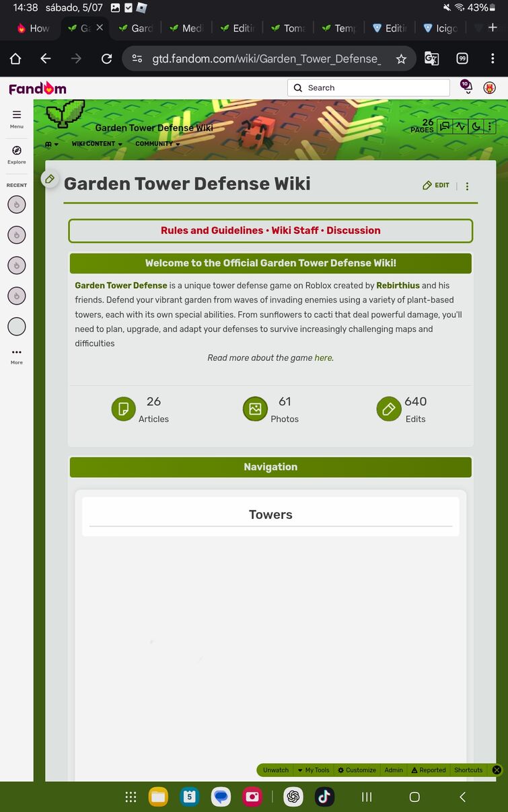Viewport: 508px width, 812px height.
Task: Tap the Android recent apps button
Action: pyautogui.click(x=367, y=797)
